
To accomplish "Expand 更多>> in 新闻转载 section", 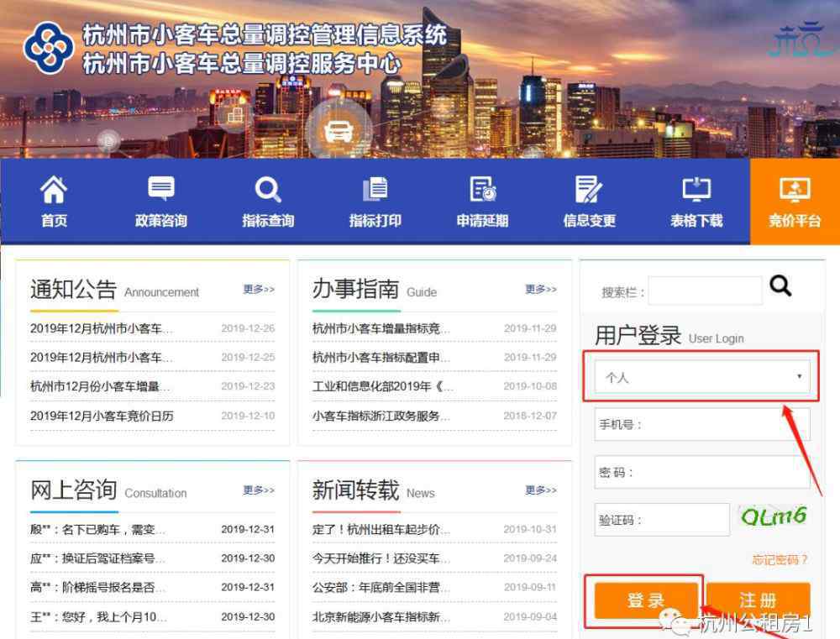I will [541, 490].
